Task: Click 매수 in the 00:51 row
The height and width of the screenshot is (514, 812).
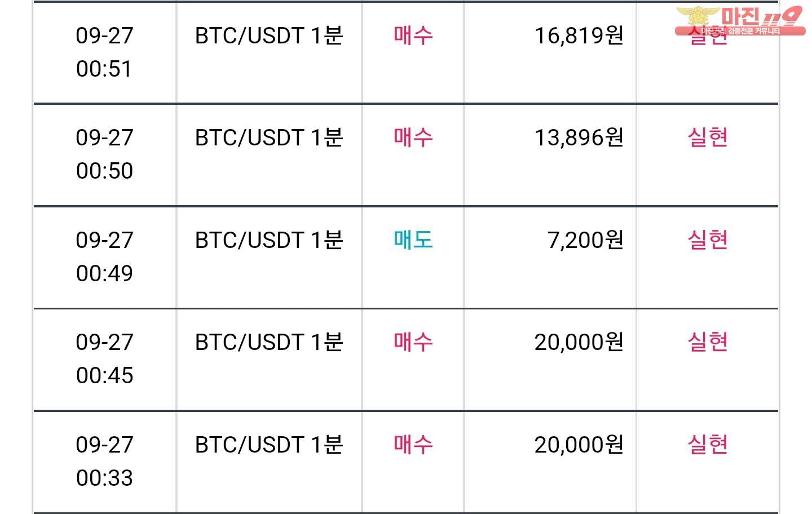Action: 413,36
